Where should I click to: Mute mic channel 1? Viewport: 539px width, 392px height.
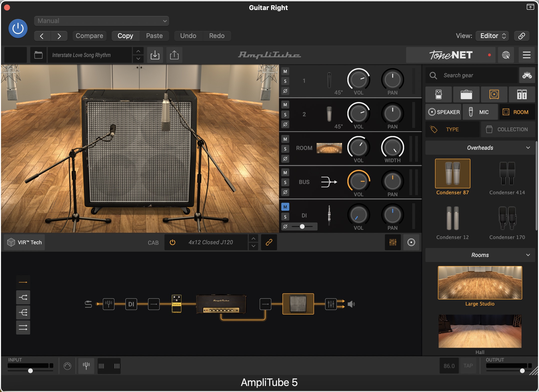coord(285,71)
